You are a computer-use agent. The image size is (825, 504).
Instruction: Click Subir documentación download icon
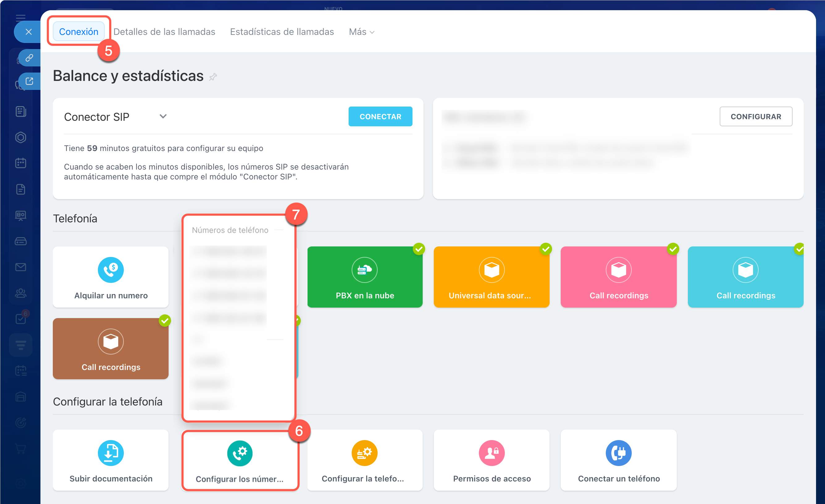click(x=111, y=453)
